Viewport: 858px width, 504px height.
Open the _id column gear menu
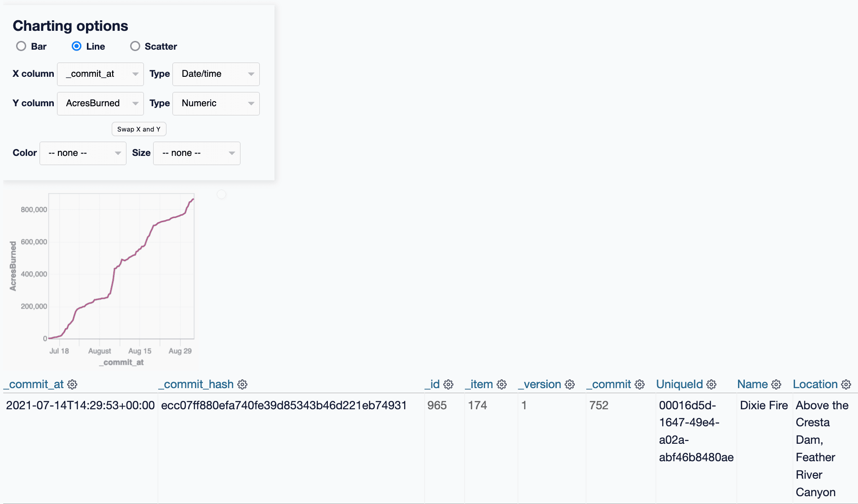pyautogui.click(x=448, y=384)
